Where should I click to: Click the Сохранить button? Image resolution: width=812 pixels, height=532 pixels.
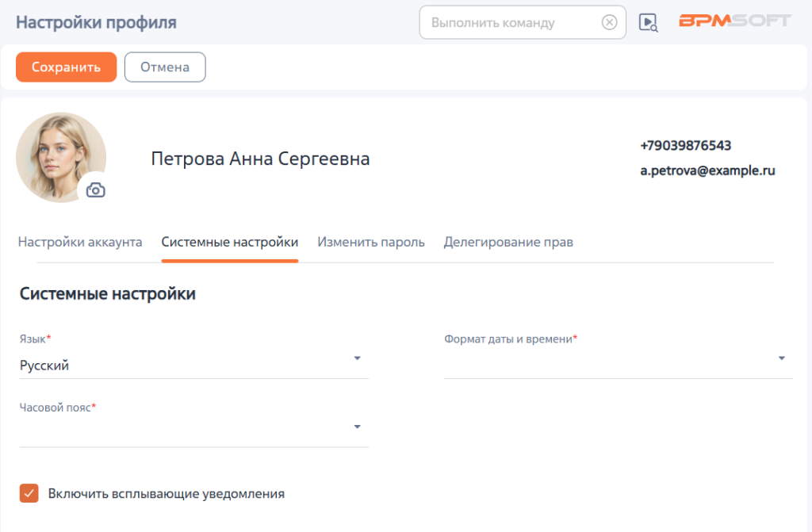[67, 67]
